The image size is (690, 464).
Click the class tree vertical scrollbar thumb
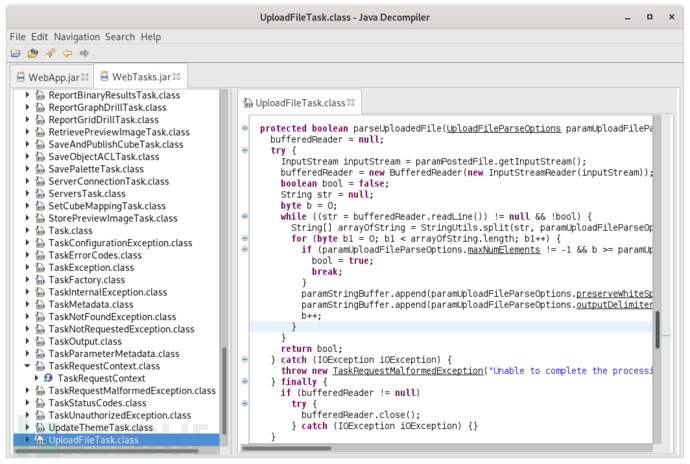pos(224,390)
